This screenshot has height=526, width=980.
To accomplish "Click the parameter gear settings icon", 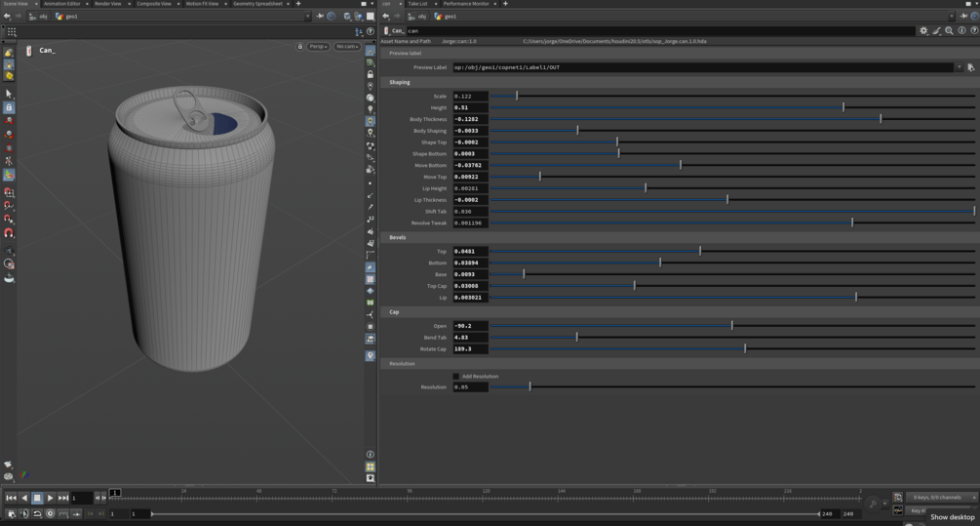I will click(x=923, y=30).
